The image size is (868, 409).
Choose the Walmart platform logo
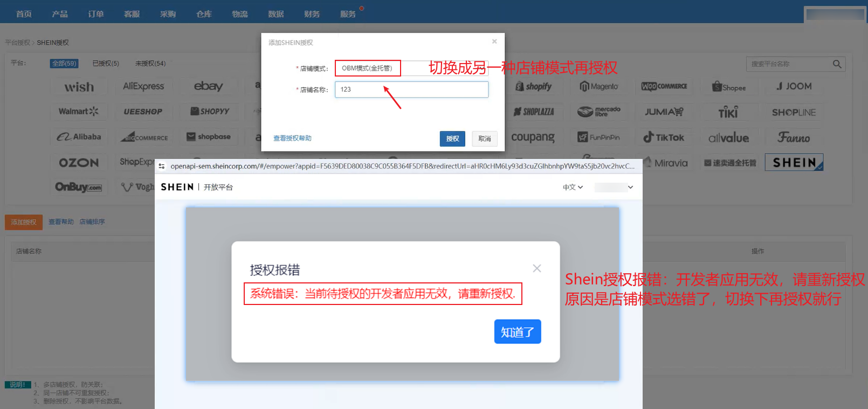79,112
